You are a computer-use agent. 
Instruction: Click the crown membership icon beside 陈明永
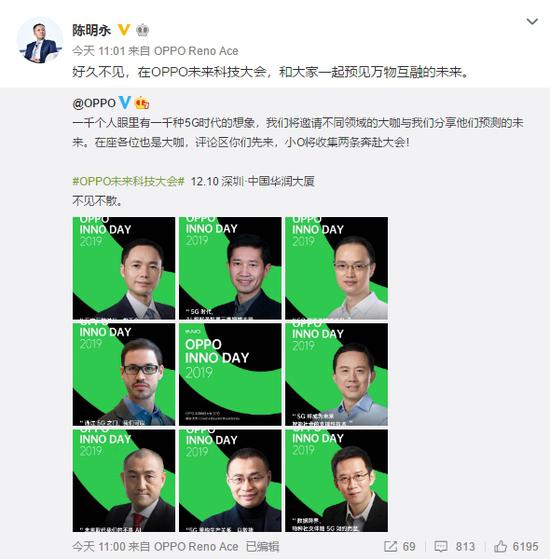click(142, 30)
